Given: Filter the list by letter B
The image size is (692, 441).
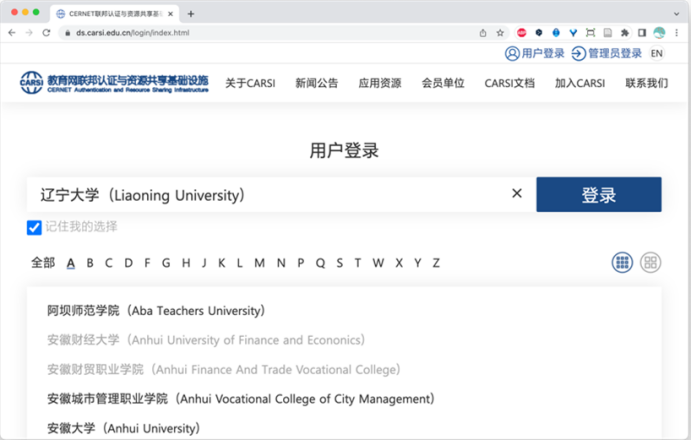Looking at the screenshot, I should [90, 263].
